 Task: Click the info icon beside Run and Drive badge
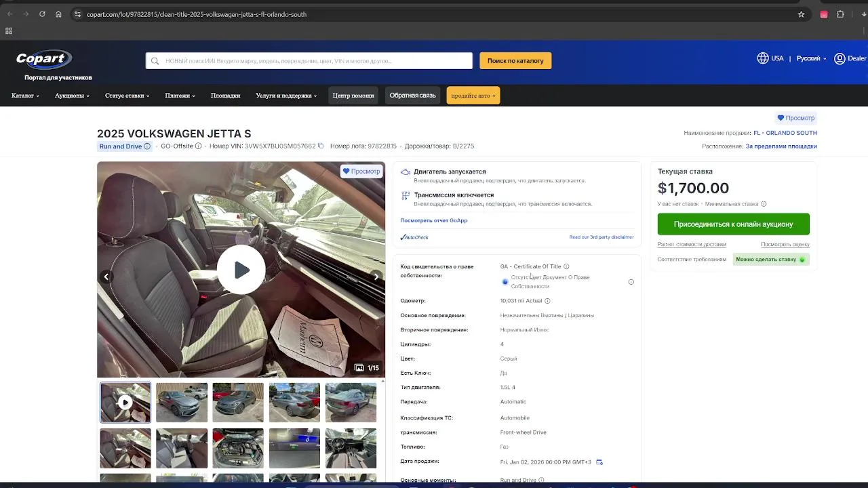147,146
